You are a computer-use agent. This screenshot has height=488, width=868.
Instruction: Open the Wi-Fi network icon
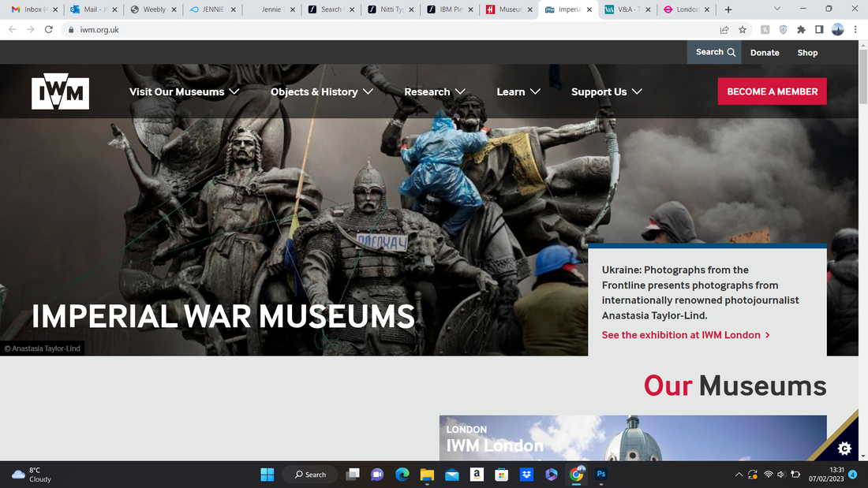click(x=769, y=474)
